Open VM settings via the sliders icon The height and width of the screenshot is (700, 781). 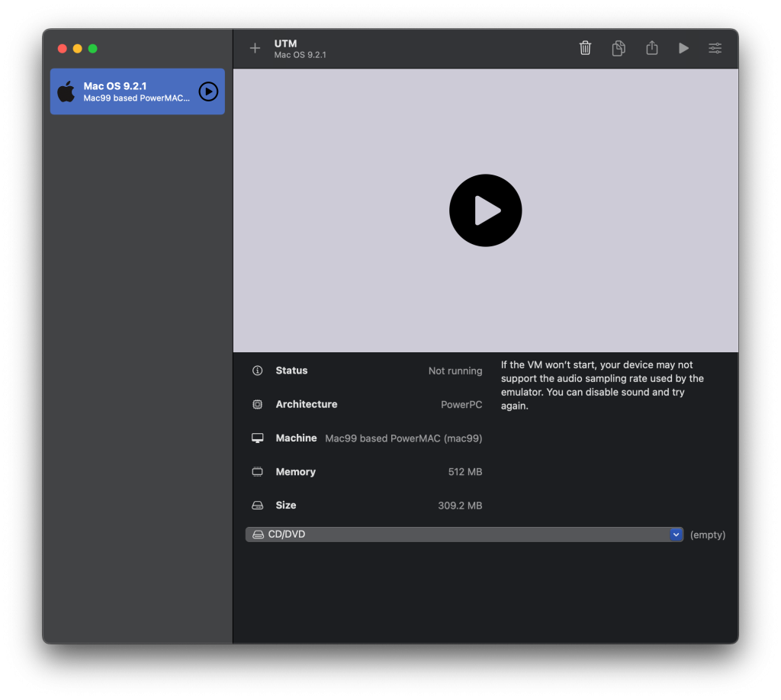pyautogui.click(x=715, y=48)
